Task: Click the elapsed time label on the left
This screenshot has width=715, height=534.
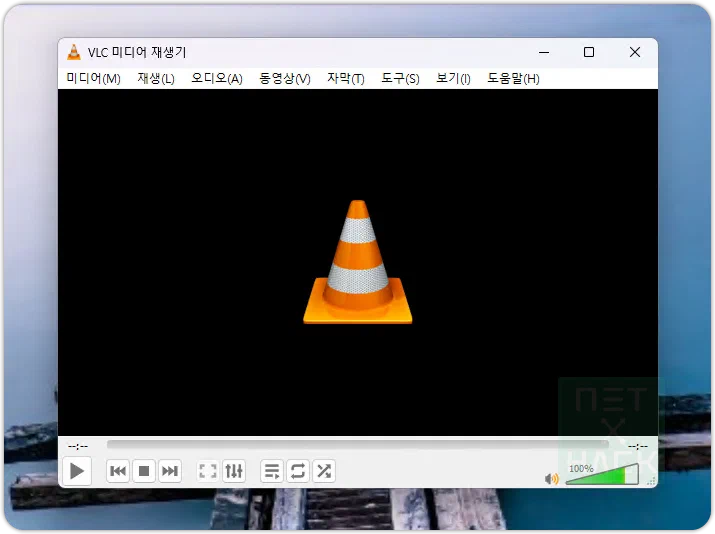Action: (78, 446)
